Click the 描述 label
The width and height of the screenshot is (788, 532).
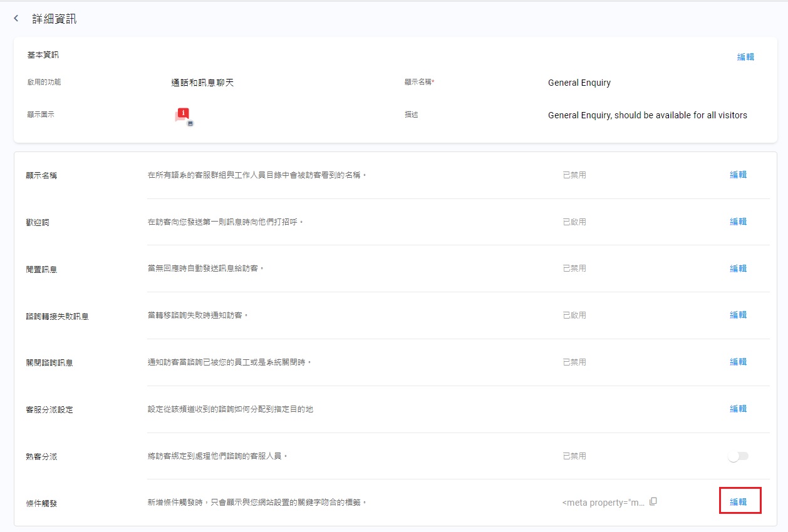(412, 115)
